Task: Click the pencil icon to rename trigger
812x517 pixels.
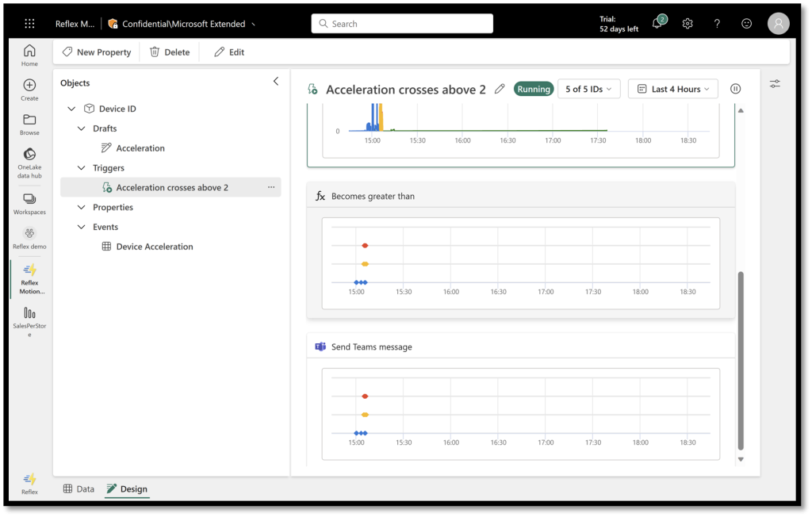Action: coord(500,89)
